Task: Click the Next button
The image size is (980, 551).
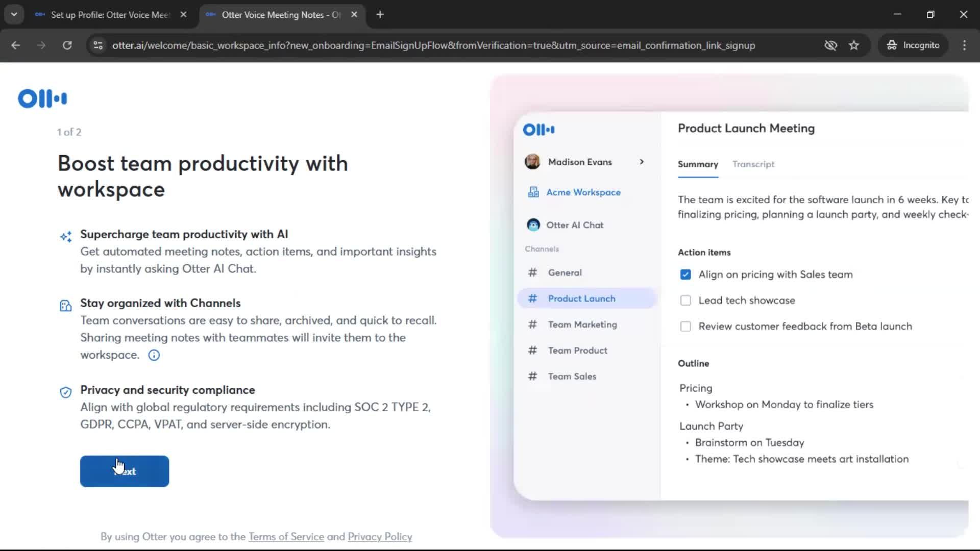Action: pyautogui.click(x=125, y=471)
